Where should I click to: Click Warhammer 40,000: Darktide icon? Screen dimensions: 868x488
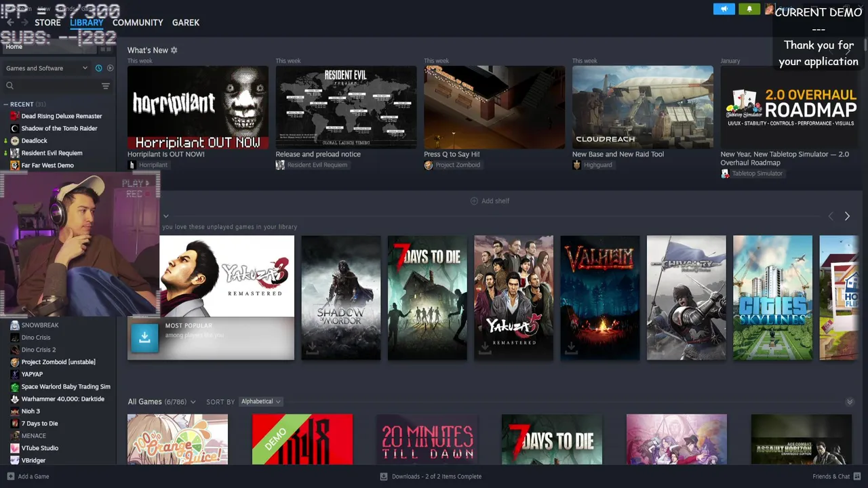(15, 399)
